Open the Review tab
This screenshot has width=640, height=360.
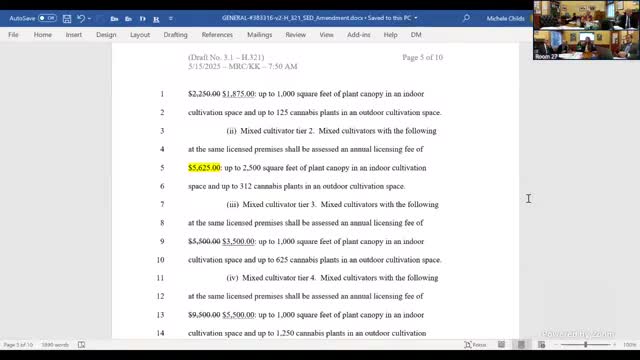[296, 35]
